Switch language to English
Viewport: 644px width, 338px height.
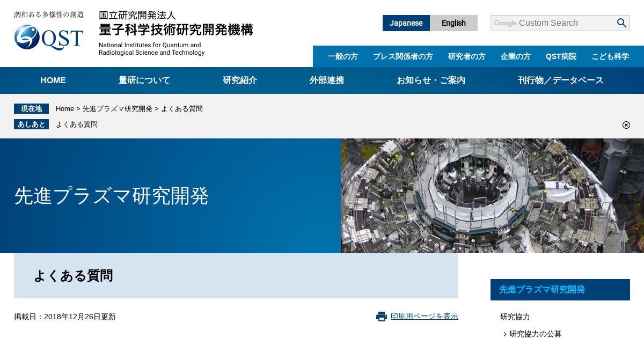(453, 23)
